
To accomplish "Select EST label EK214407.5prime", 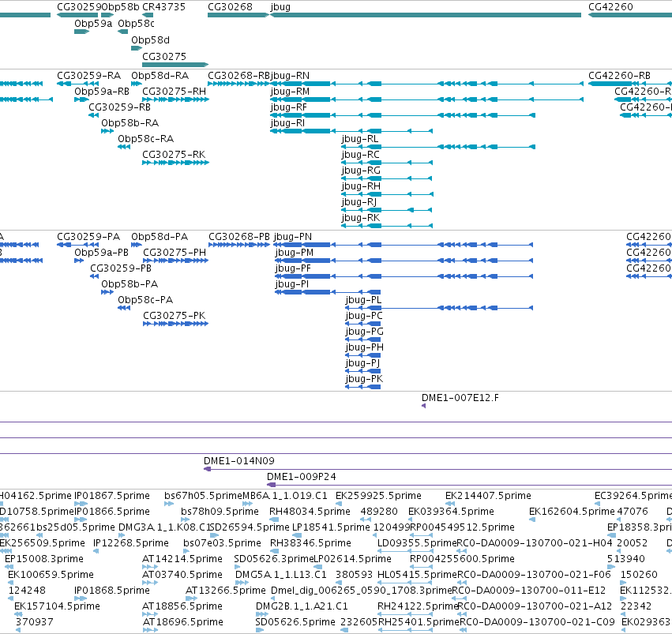I will tap(488, 496).
